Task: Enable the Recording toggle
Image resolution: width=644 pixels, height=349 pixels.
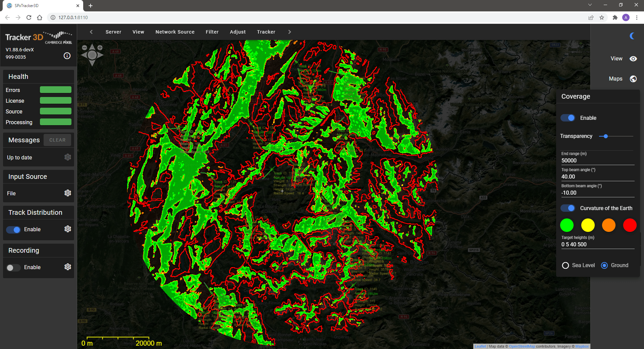Action: pyautogui.click(x=13, y=267)
